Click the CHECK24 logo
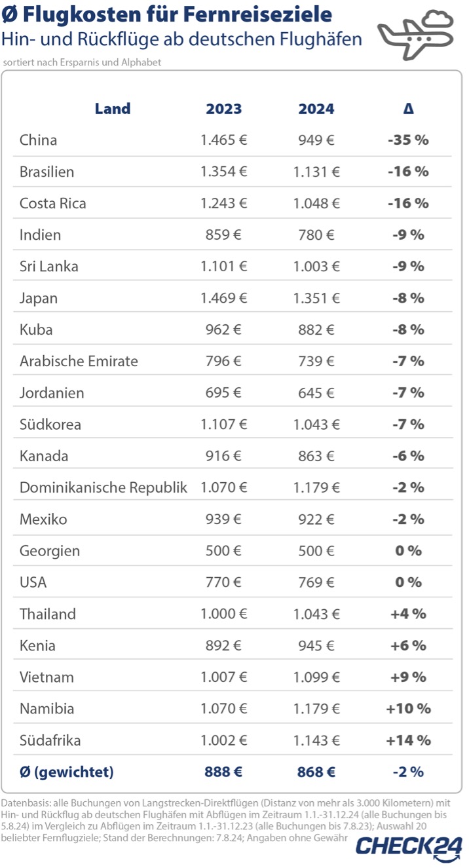The height and width of the screenshot is (868, 469). (409, 846)
